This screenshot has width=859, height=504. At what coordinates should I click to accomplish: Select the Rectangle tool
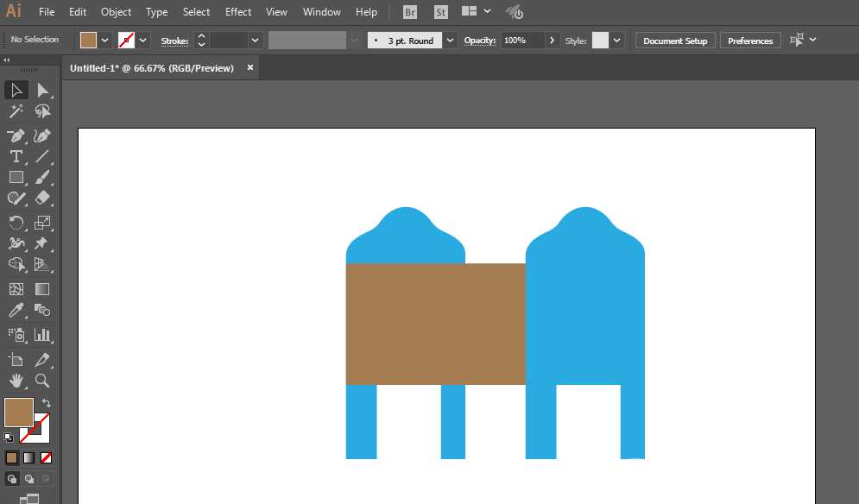coord(16,178)
